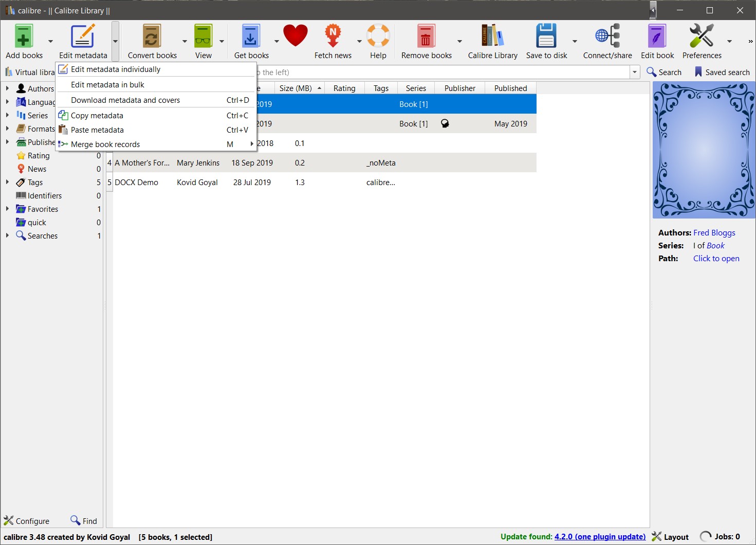Click the cover marker icon in the May 2019 row
The image size is (756, 545).
[445, 123]
